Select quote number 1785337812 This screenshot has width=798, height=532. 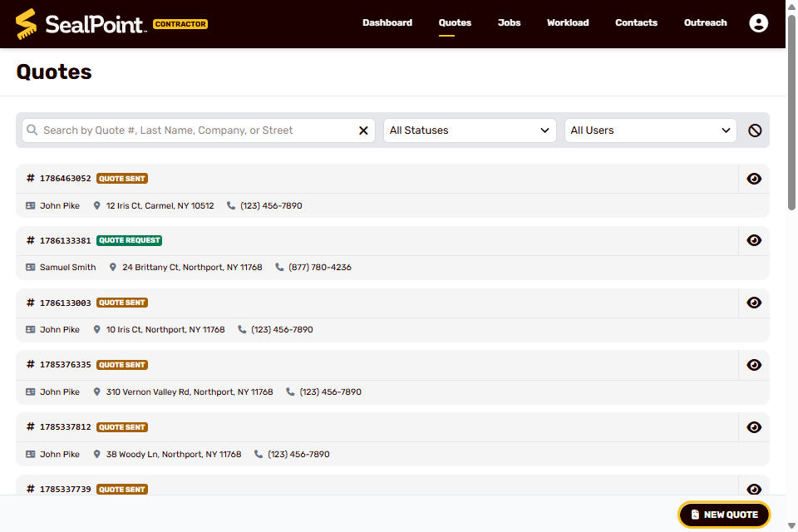click(65, 427)
